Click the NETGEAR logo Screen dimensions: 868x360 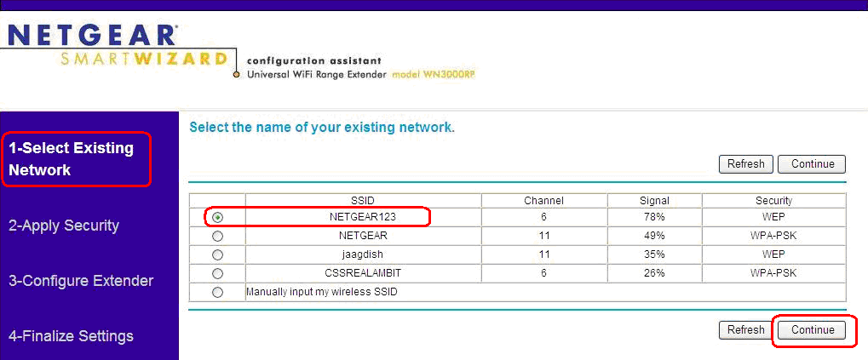point(93,37)
